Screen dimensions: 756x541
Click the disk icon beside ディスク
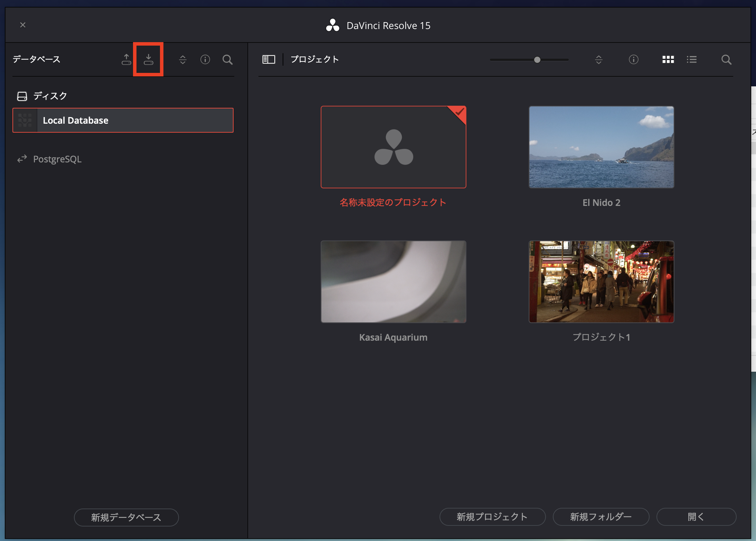click(x=22, y=96)
